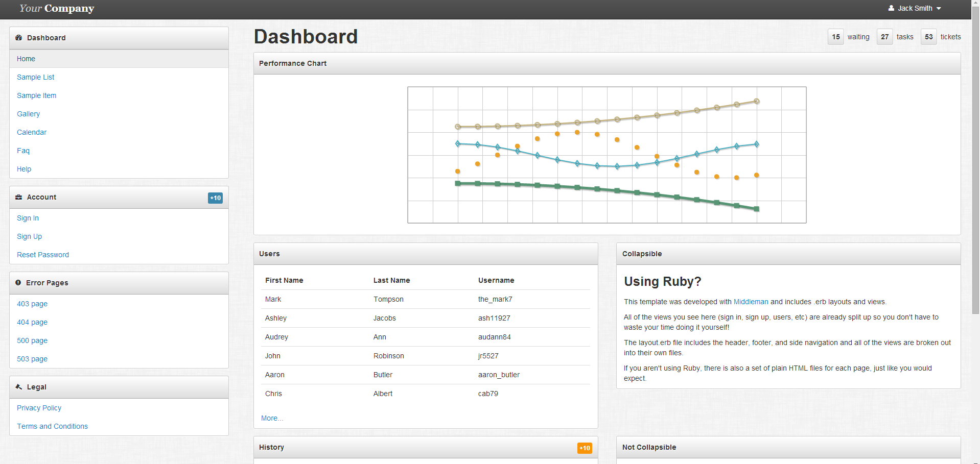Image resolution: width=980 pixels, height=464 pixels.
Task: Collapse the Account sidebar section header
Action: coord(119,198)
